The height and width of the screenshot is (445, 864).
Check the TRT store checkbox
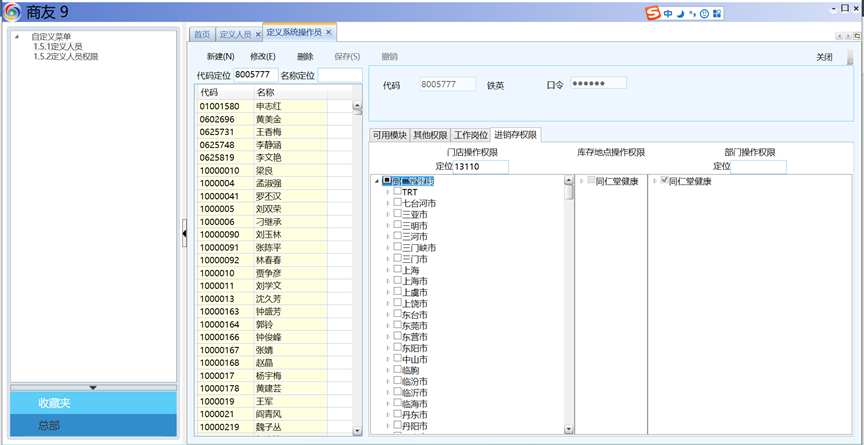pos(397,191)
